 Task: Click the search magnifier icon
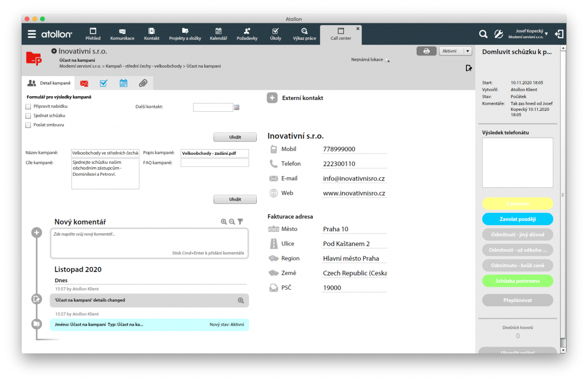pyautogui.click(x=483, y=34)
